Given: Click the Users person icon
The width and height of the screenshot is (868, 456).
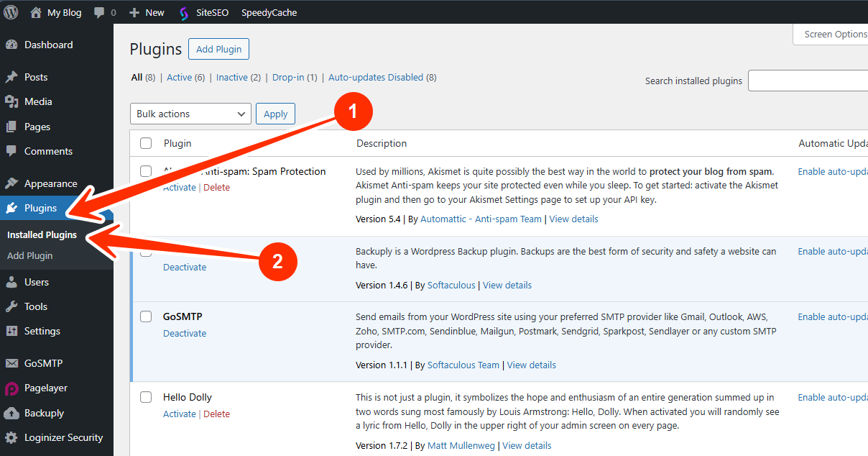Looking at the screenshot, I should coord(11,282).
